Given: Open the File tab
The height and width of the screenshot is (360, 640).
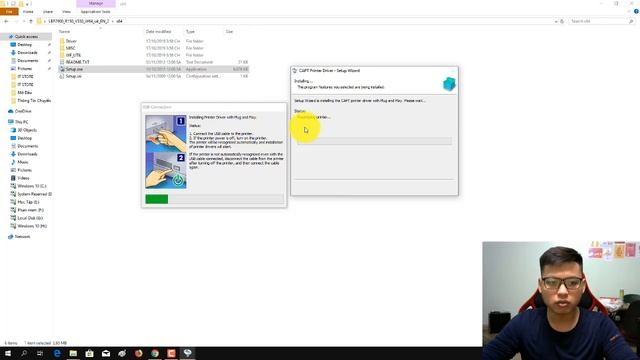Looking at the screenshot, I should point(9,12).
